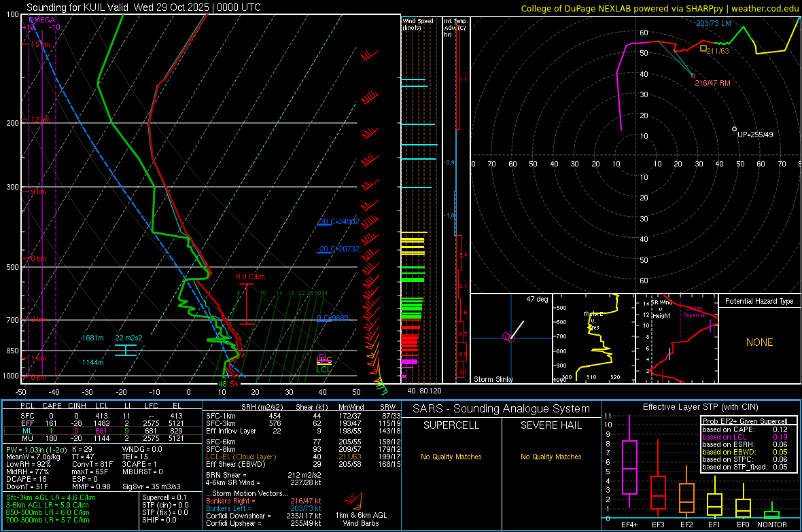Click the OMEGA label on the skew-T
This screenshot has height=532, width=802.
[42, 20]
